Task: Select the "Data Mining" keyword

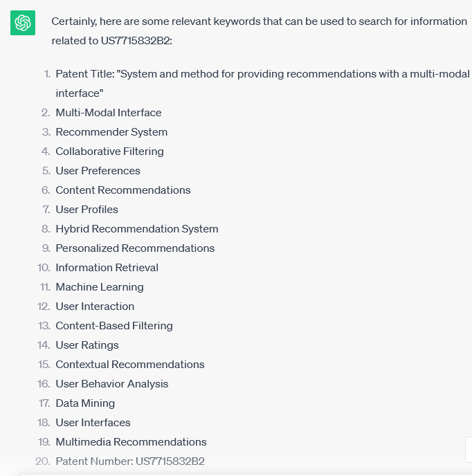Action: point(85,403)
